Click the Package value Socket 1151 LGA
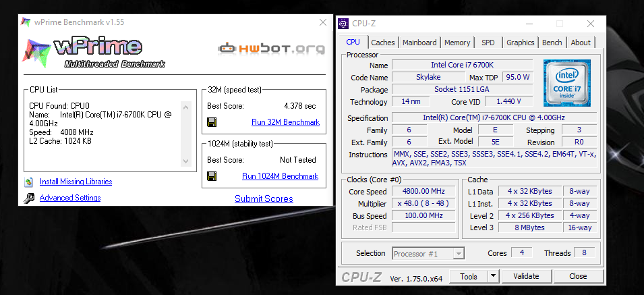644x295 pixels. [x=462, y=90]
